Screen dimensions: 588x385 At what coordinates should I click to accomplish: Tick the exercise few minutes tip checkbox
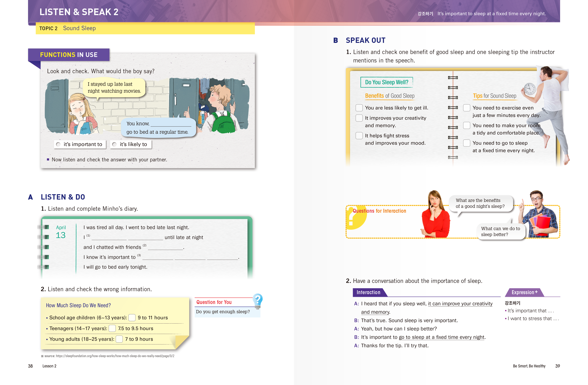point(466,108)
